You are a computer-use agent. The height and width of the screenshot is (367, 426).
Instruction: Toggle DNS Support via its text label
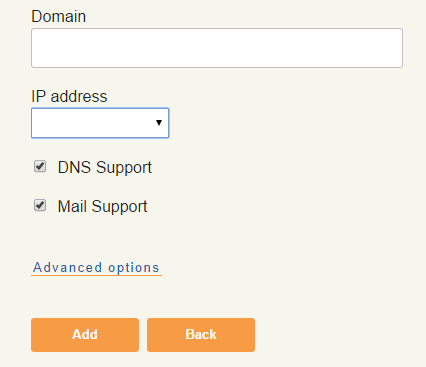pos(105,167)
